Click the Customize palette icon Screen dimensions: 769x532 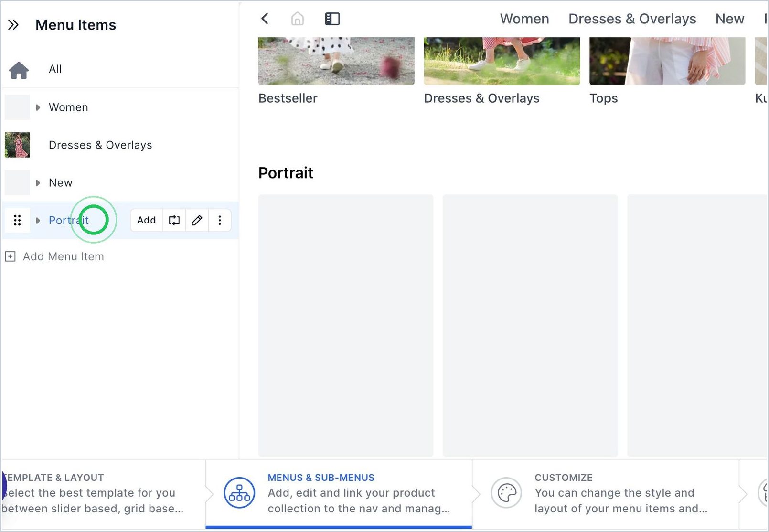click(506, 493)
